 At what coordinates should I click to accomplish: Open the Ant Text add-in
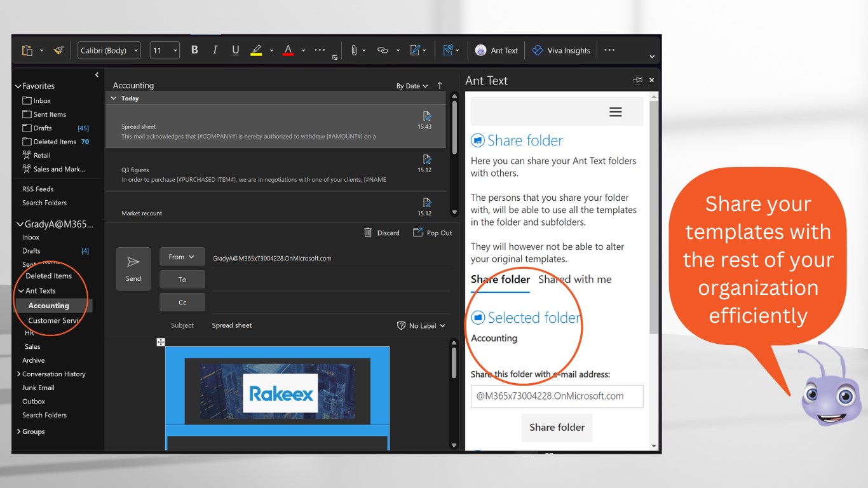click(x=496, y=50)
